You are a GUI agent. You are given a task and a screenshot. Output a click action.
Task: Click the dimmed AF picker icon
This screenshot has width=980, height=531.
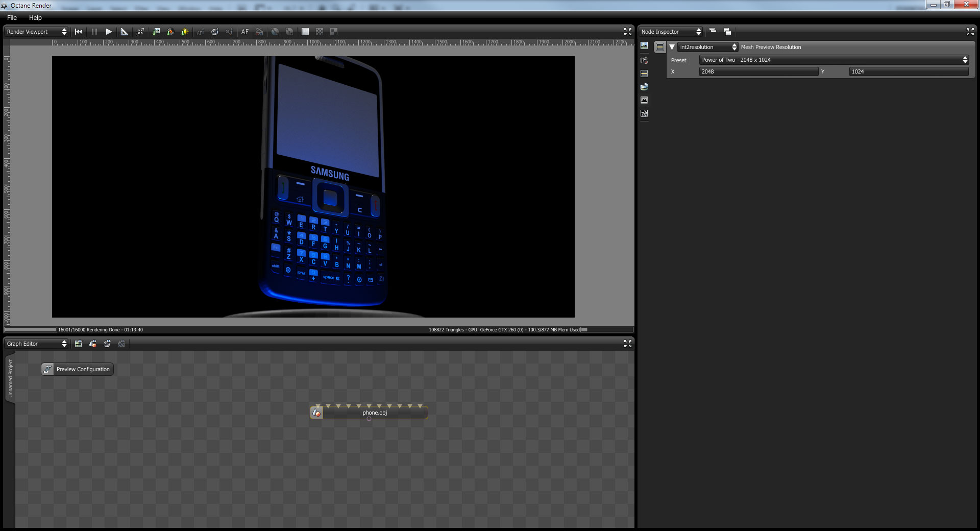pyautogui.click(x=201, y=32)
